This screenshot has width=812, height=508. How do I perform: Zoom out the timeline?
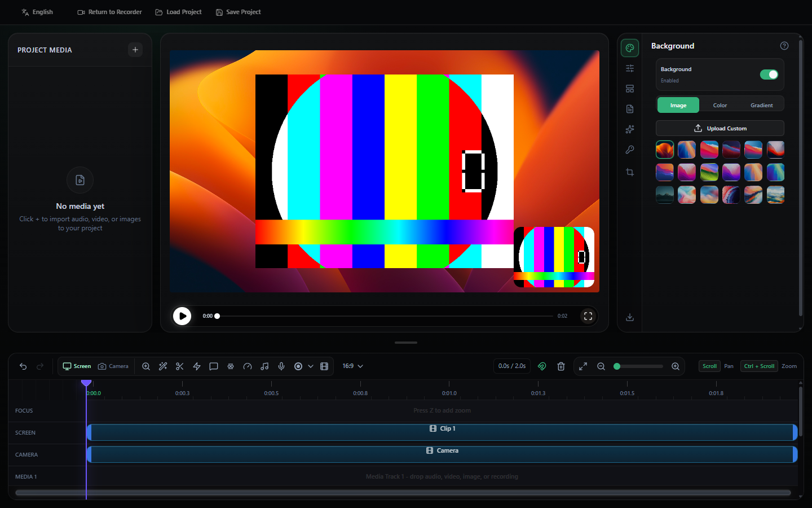pos(601,366)
